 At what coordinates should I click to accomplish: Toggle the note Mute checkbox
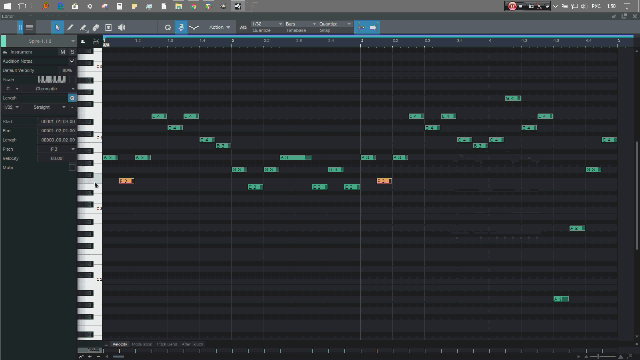click(x=72, y=168)
